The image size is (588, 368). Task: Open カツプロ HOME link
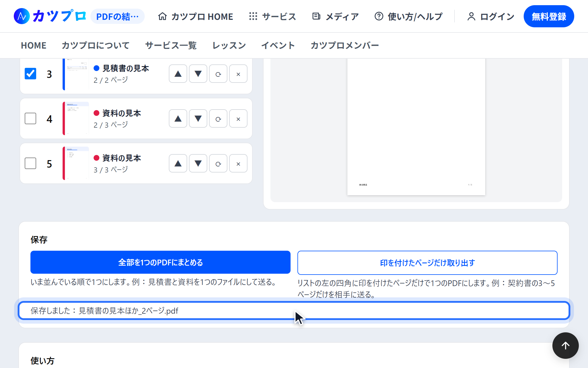click(196, 16)
